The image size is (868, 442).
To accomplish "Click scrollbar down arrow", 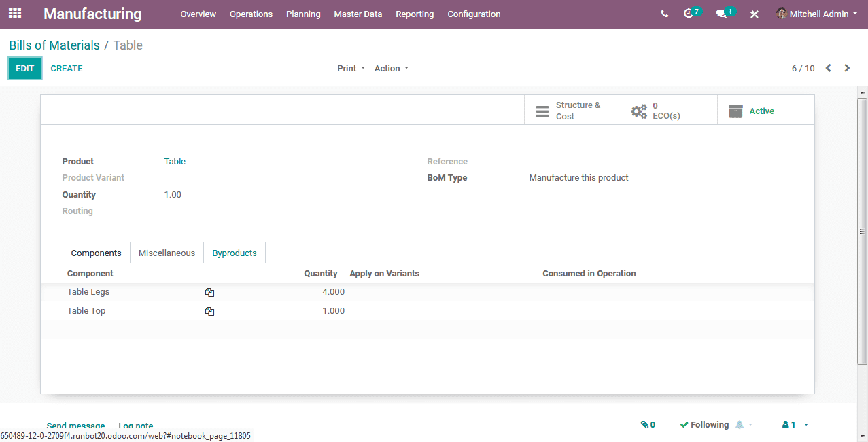I will pos(862,436).
